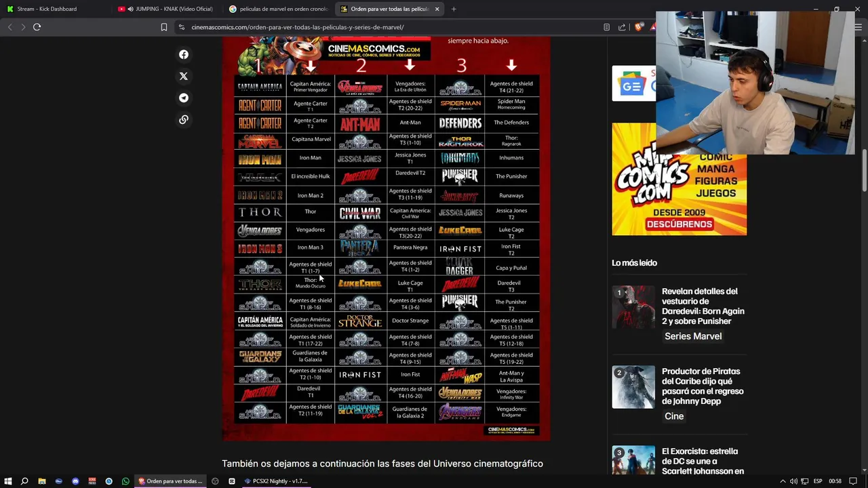Open OBS icon in taskbar
The height and width of the screenshot is (488, 868).
pos(215,481)
